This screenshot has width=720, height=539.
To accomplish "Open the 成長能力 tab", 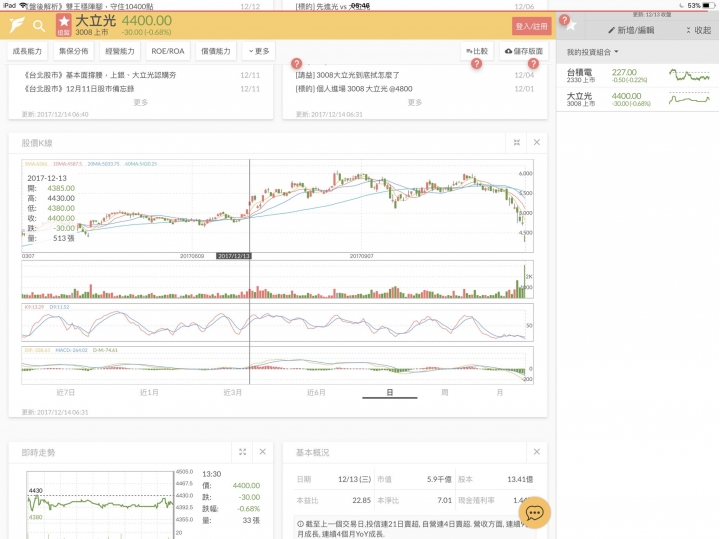I will (27, 51).
